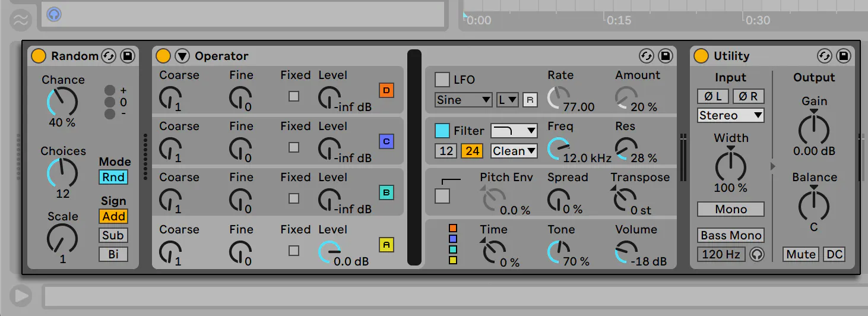Image resolution: width=868 pixels, height=316 pixels.
Task: Click the filter Res knob
Action: 626,148
